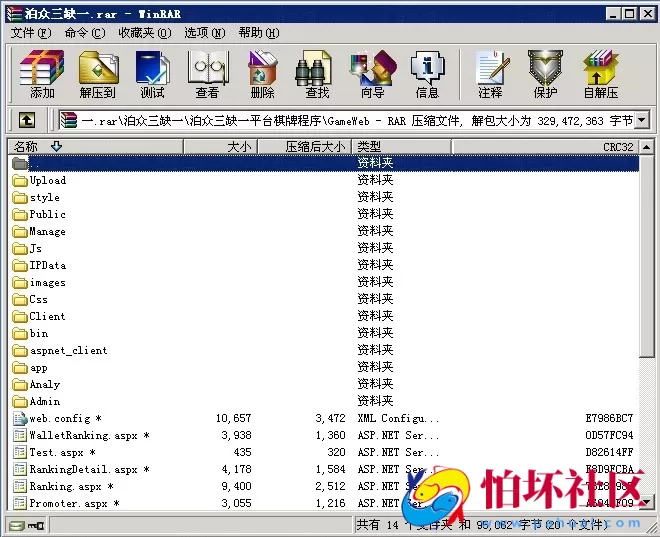Sort by CRC32 column header
This screenshot has height=537, width=660.
(545, 146)
